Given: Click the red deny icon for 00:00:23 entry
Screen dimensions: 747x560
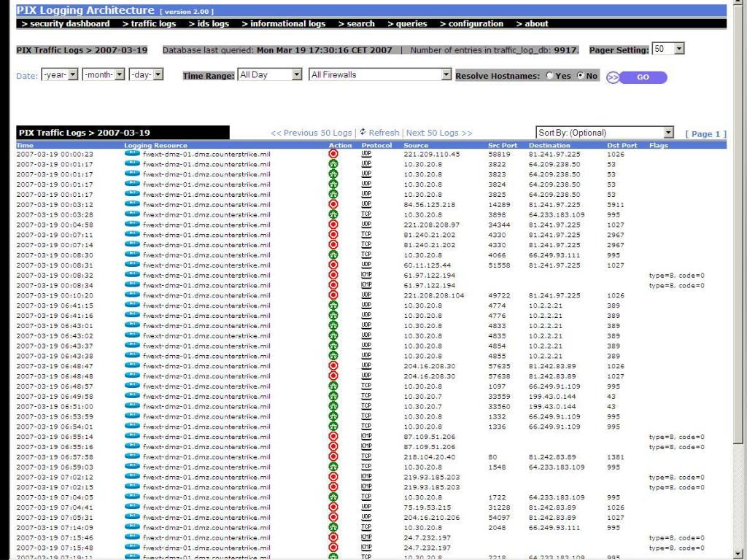Looking at the screenshot, I should [333, 154].
